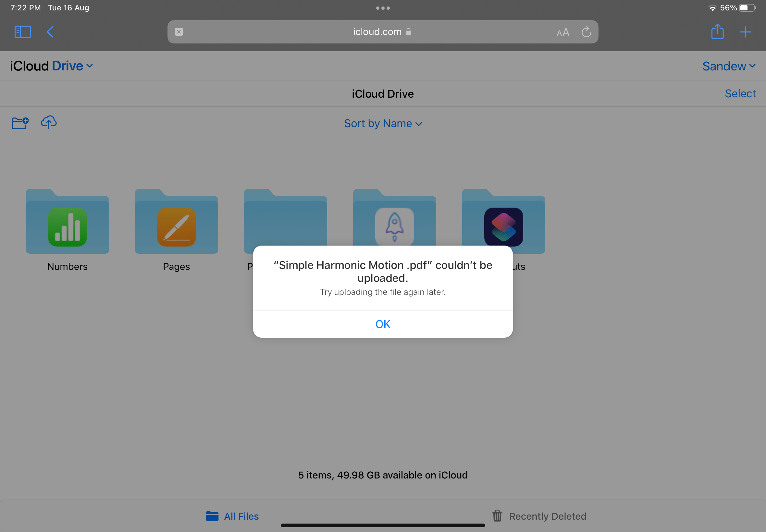Viewport: 766px width, 532px height.
Task: Switch to the All Files tab
Action: pyautogui.click(x=232, y=516)
